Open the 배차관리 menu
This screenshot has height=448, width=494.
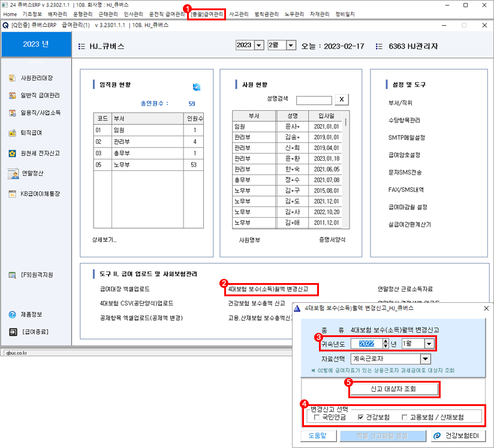[58, 14]
